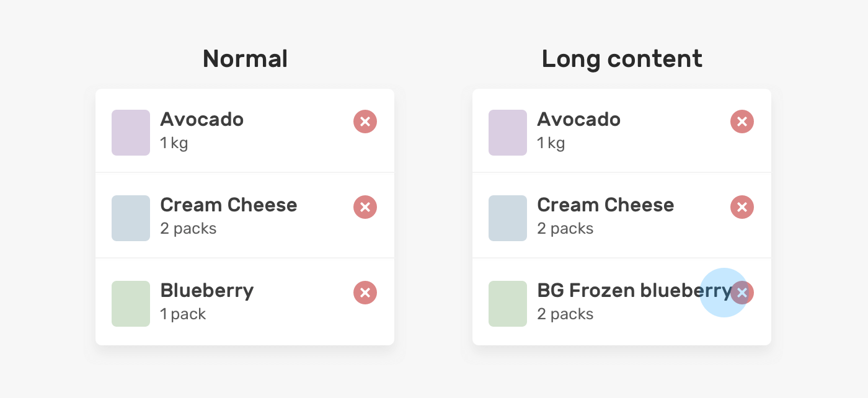868x398 pixels.
Task: Remove Avocado from the Normal list
Action: pos(365,122)
